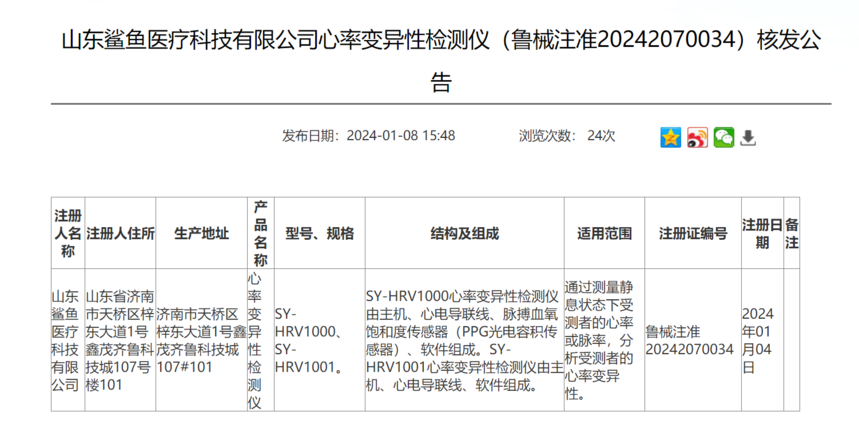Click the registrant address cell ending 107号楼101
The height and width of the screenshot is (424, 859).
click(121, 340)
